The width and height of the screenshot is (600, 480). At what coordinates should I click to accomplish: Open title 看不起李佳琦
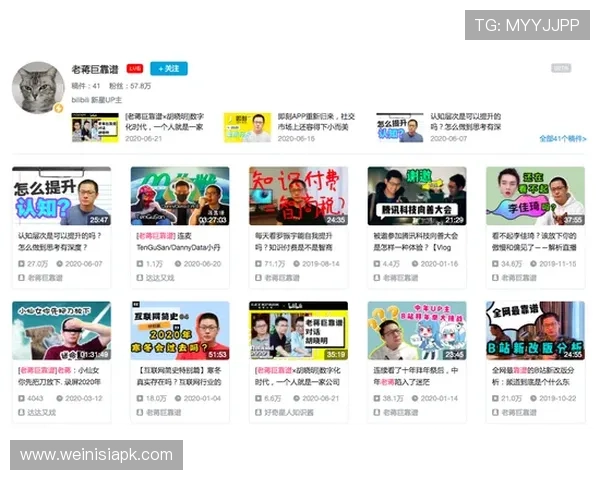[534, 242]
